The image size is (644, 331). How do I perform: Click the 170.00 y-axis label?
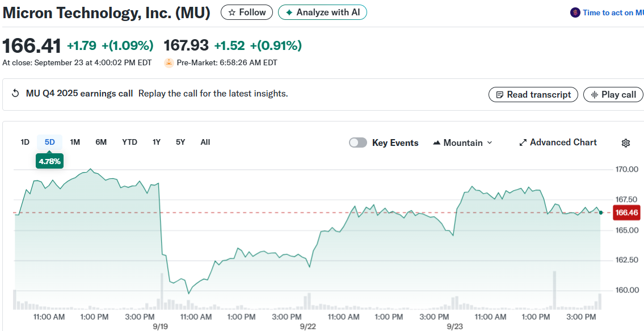click(x=626, y=169)
